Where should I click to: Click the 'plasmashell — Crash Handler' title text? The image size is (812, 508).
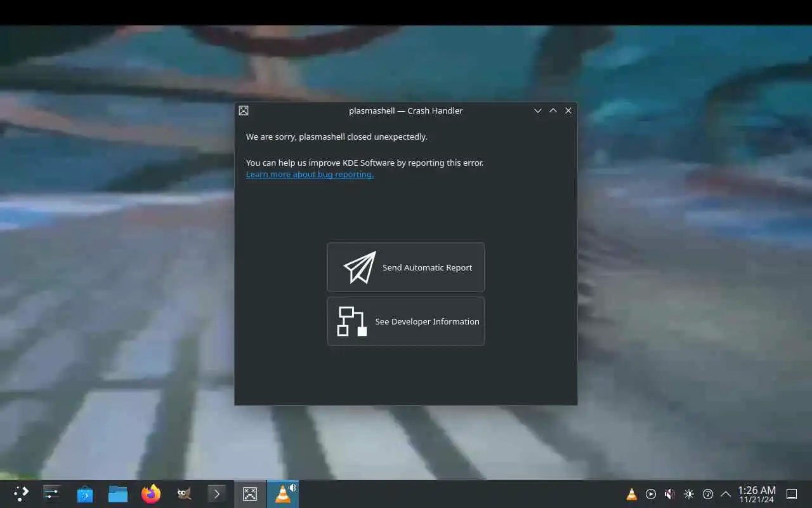point(406,110)
